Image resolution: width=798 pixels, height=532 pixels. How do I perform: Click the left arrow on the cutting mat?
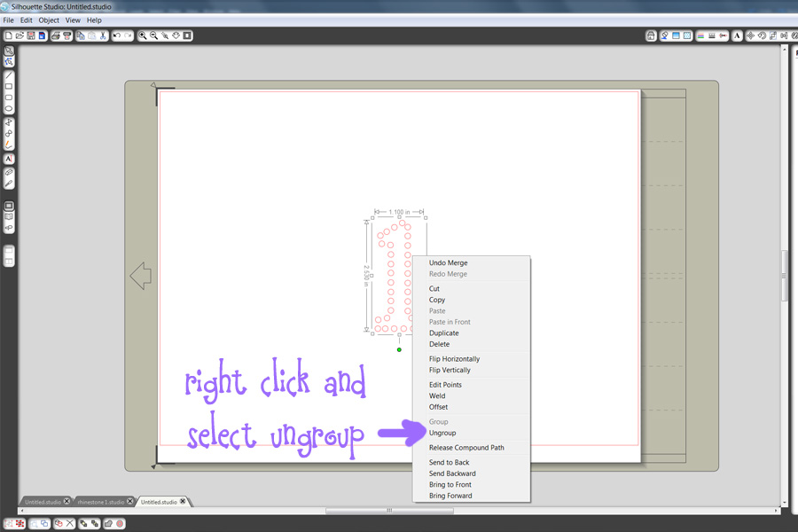140,276
